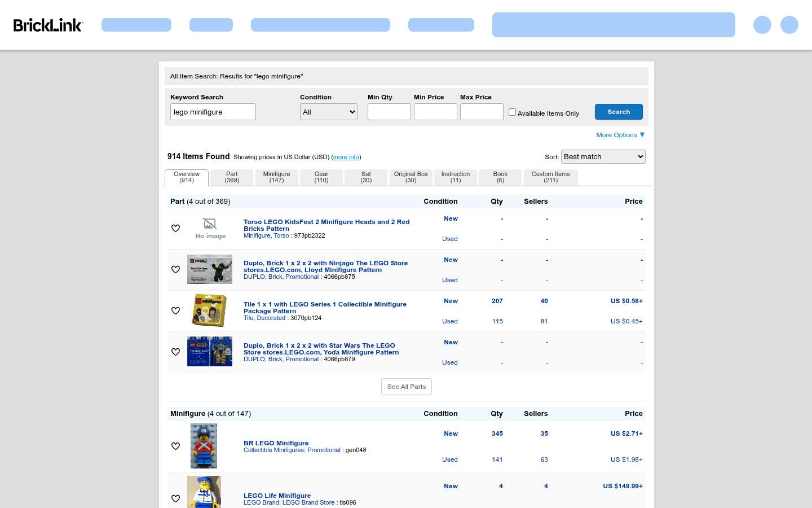Open the Condition dropdown
Viewport: 812px width, 508px height.
[329, 112]
